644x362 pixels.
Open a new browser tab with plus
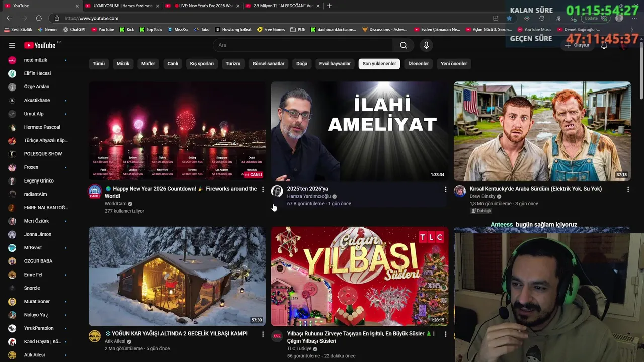click(x=329, y=6)
